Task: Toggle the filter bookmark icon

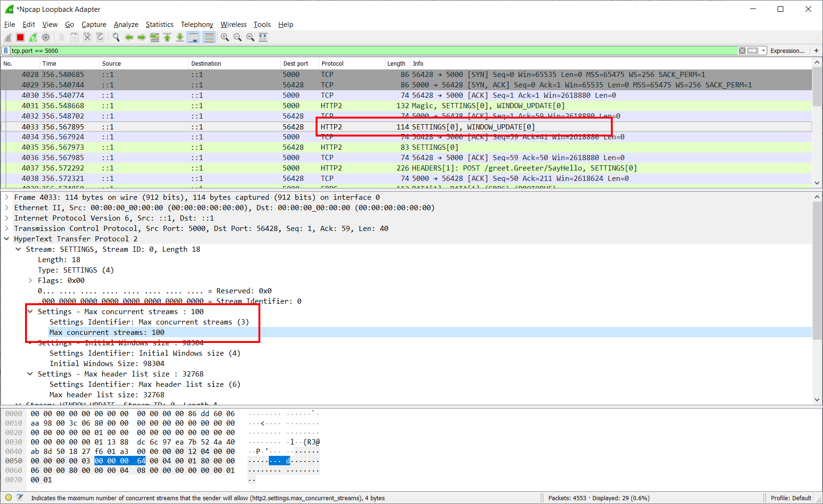Action: 6,51
